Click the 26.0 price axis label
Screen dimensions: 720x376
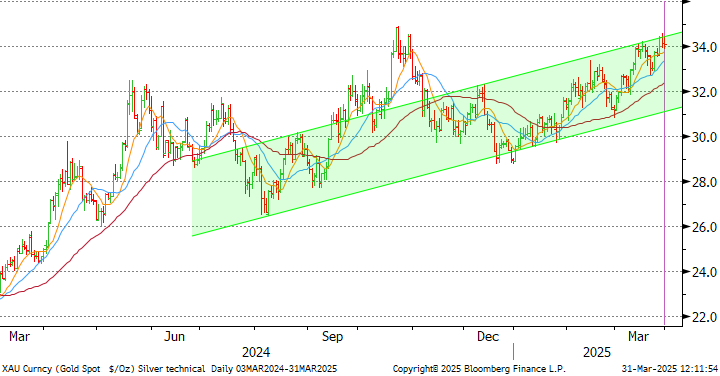[704, 227]
